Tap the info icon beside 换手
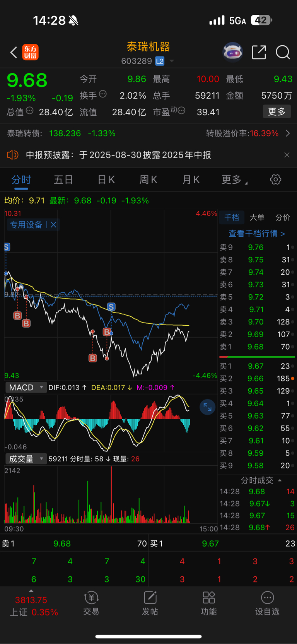This screenshot has width=297, height=644. pos(103,94)
